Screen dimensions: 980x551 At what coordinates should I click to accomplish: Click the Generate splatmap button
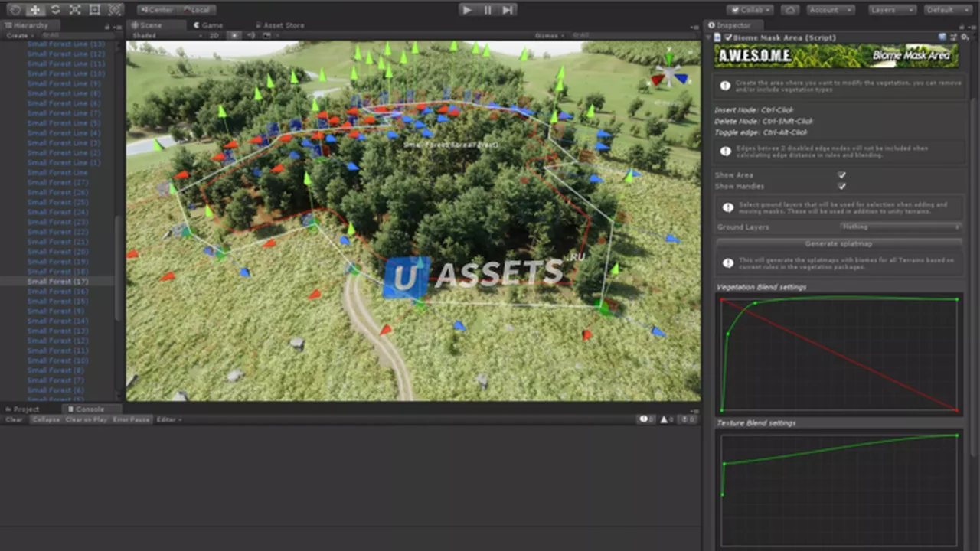[838, 243]
